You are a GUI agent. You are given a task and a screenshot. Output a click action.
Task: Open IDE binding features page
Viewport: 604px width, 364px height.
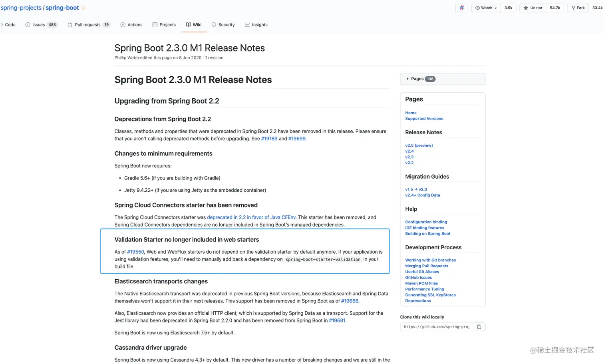point(425,228)
